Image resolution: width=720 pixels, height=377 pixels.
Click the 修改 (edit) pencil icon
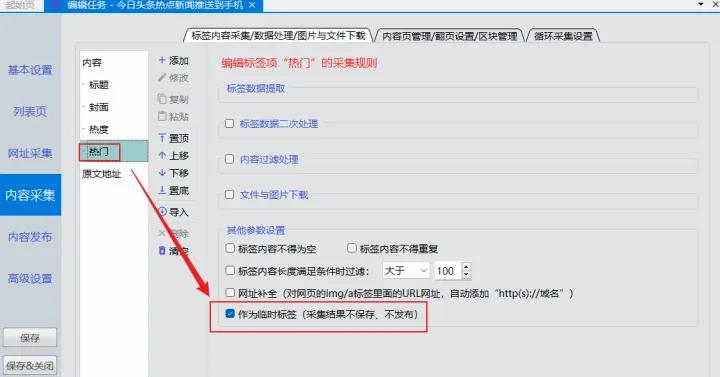tap(162, 78)
